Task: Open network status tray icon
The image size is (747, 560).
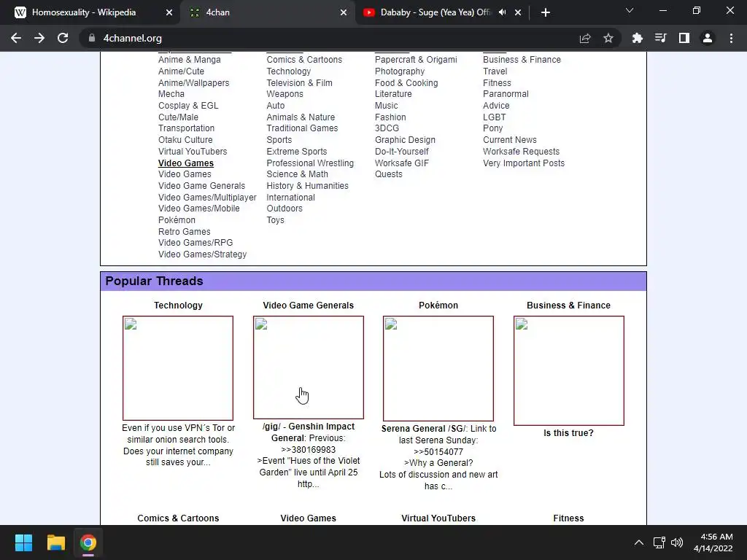Action: 659,542
